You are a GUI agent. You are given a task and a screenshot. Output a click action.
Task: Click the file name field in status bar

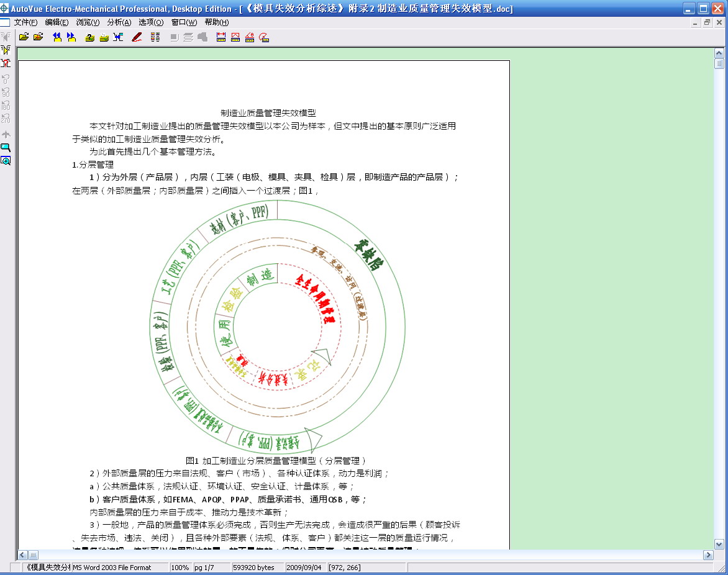(47, 568)
